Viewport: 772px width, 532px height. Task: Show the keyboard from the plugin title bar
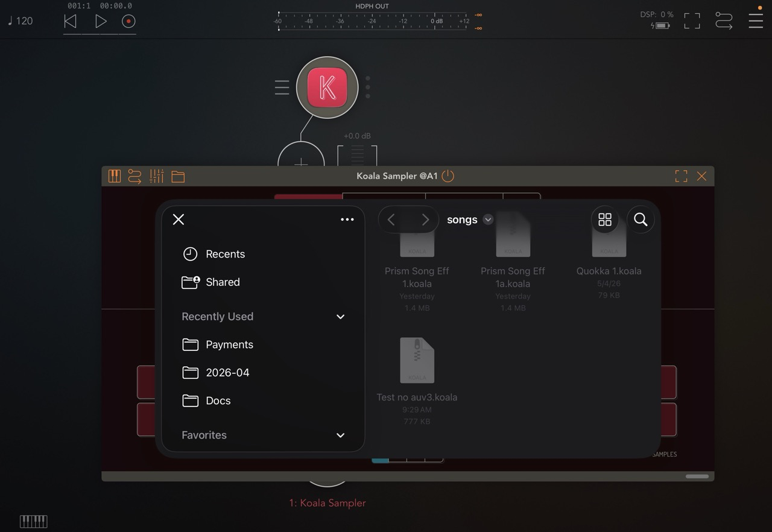coord(115,176)
